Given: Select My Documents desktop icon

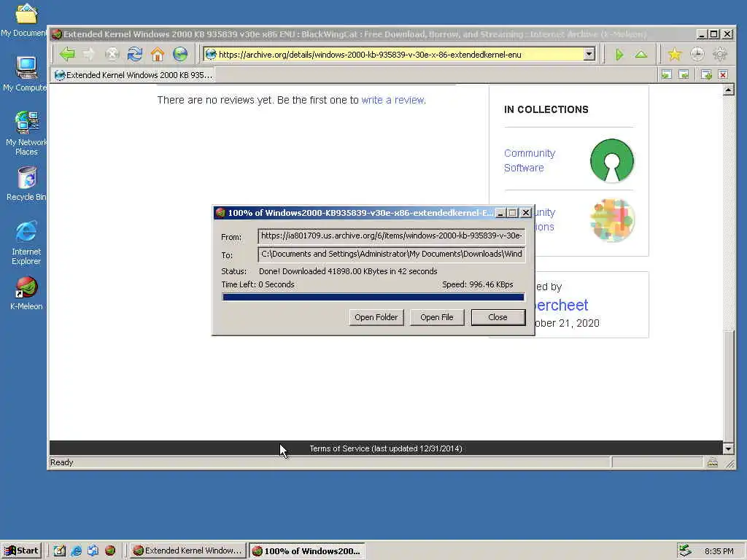Looking at the screenshot, I should (25, 20).
